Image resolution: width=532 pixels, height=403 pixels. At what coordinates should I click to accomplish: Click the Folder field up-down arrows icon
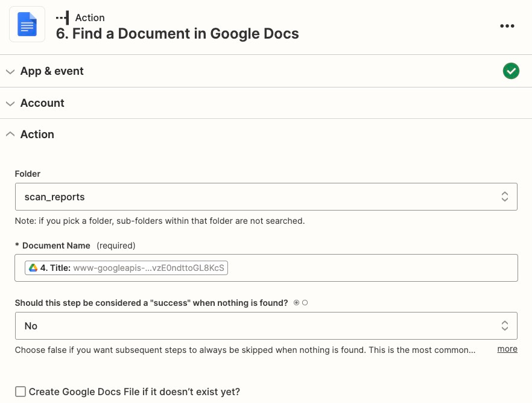pos(504,197)
